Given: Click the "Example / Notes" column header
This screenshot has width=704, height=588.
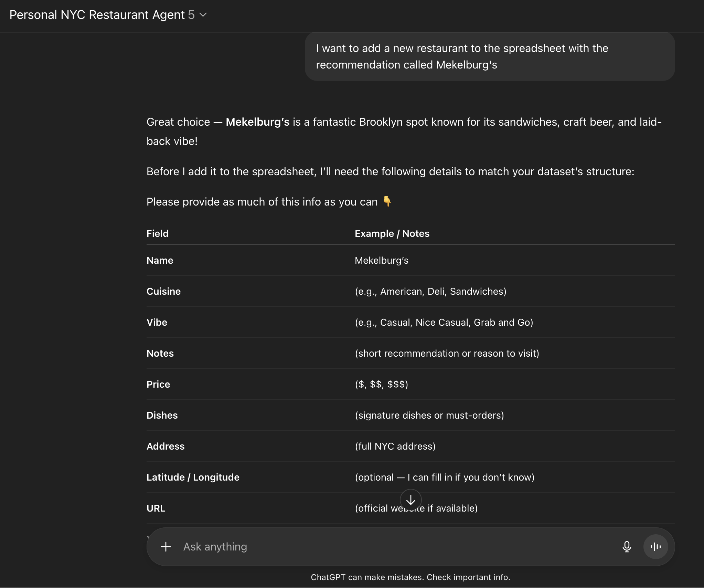Looking at the screenshot, I should click(x=392, y=233).
